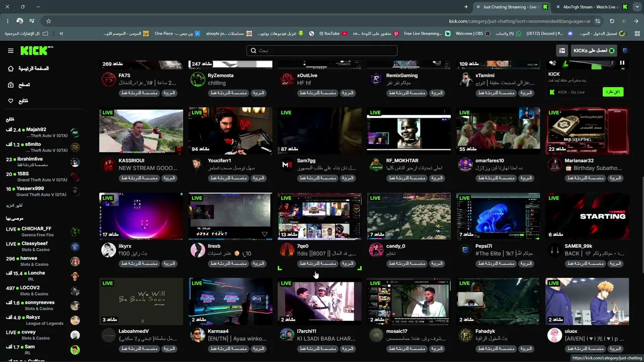Click the Kick search field
The height and width of the screenshot is (362, 644).
(322, 50)
